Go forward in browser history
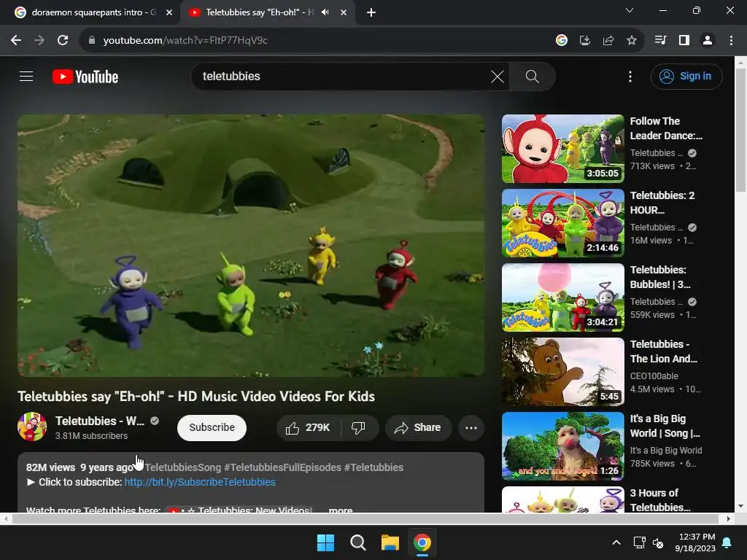 pyautogui.click(x=39, y=41)
